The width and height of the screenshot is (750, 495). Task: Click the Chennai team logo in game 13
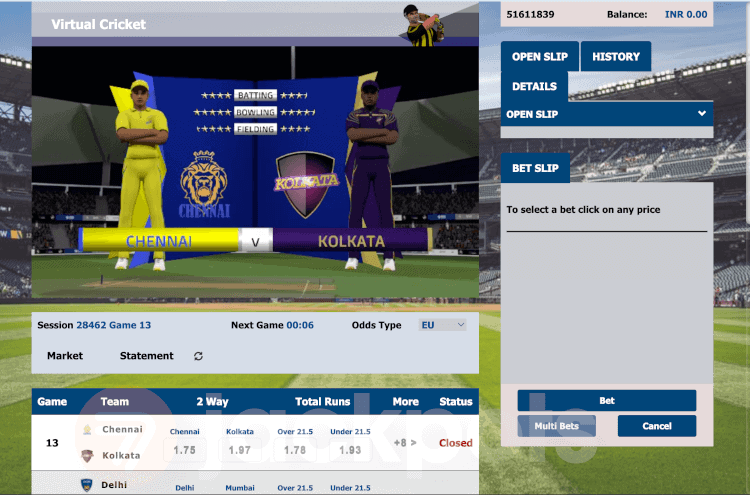pyautogui.click(x=87, y=429)
